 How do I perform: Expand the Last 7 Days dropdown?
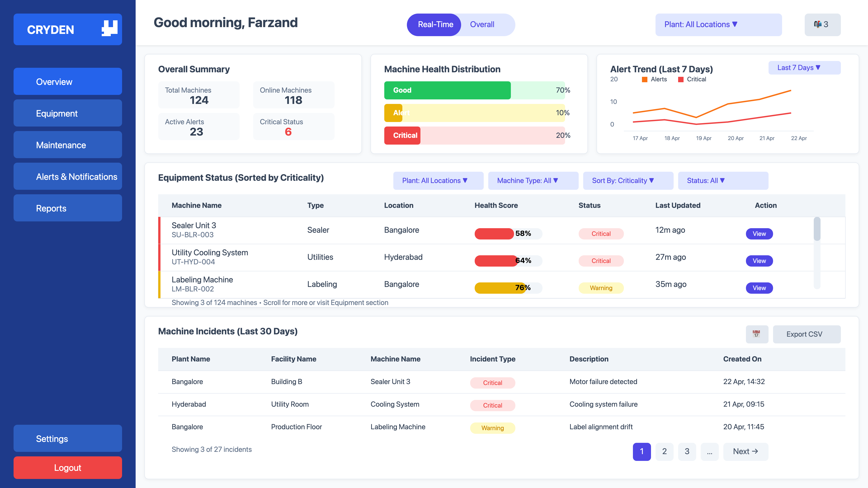click(x=804, y=68)
